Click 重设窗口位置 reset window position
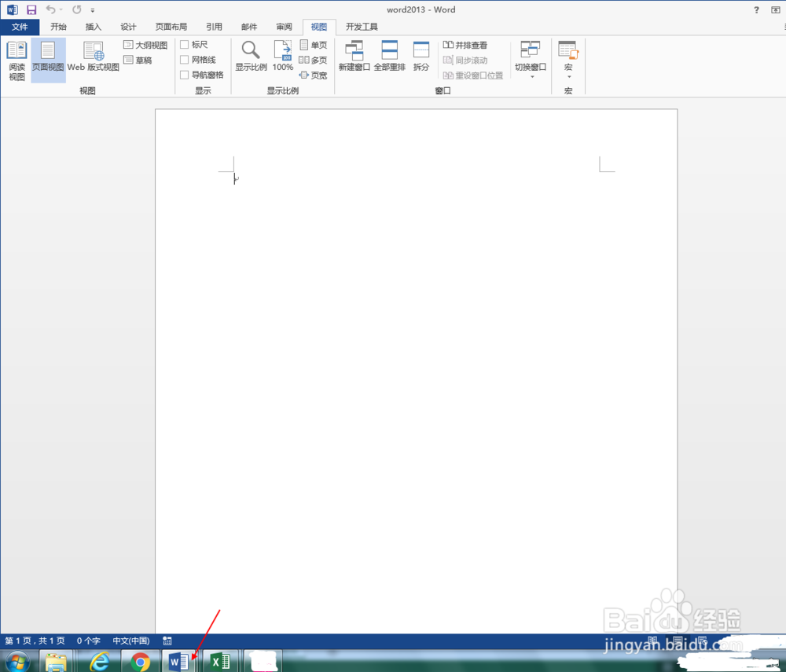Viewport: 786px width, 672px height. click(x=473, y=75)
